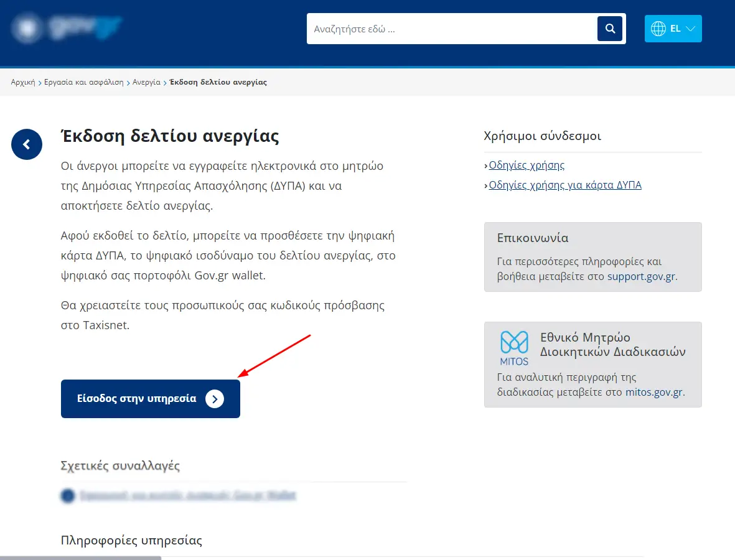Click the Έκδοση δελτίου ανεργίας breadcrumb

click(x=218, y=82)
